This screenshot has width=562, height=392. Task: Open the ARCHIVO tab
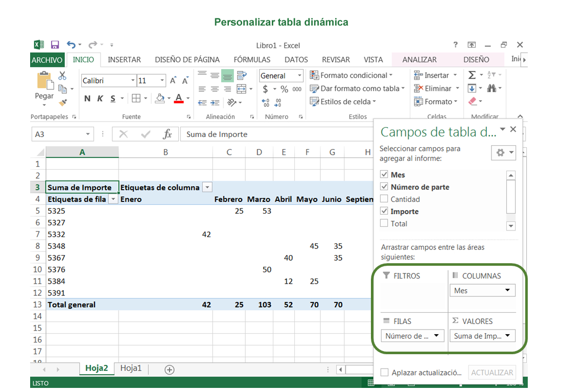[x=47, y=60]
